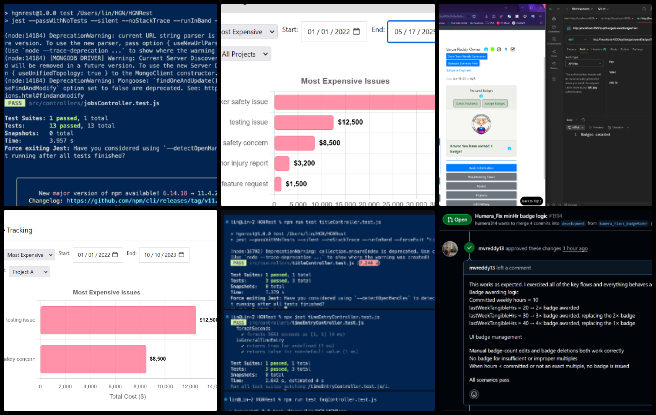The width and height of the screenshot is (656, 415).
Task: Open calendar icon in the 10/10/2023 End field
Action: [181, 254]
